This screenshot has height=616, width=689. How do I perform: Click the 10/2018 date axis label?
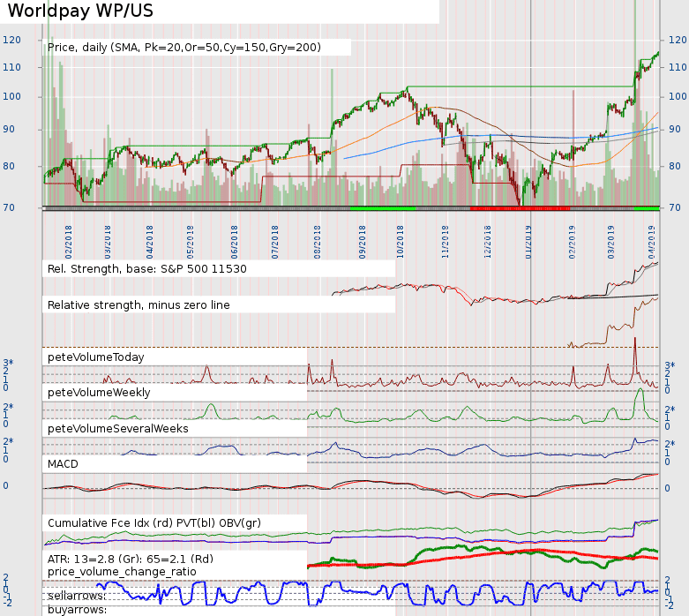click(x=400, y=243)
